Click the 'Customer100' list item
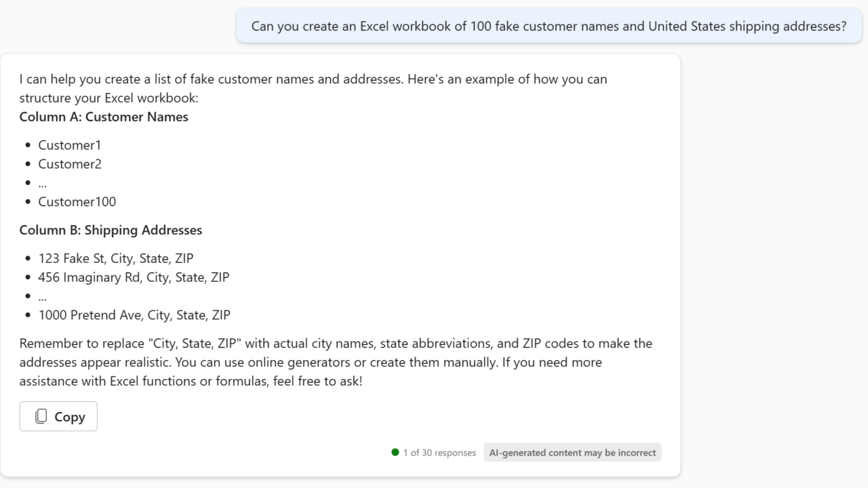Screen dimensions: 868x488 pos(77,202)
